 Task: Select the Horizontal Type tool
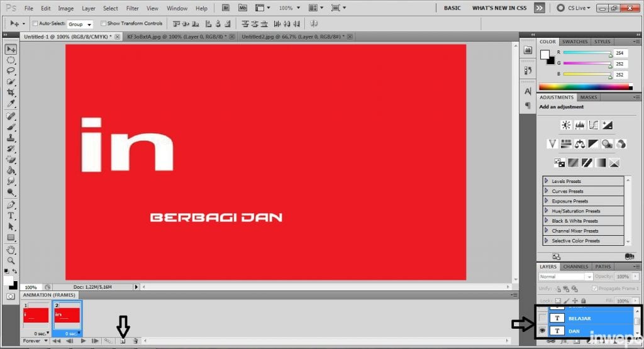pos(11,216)
